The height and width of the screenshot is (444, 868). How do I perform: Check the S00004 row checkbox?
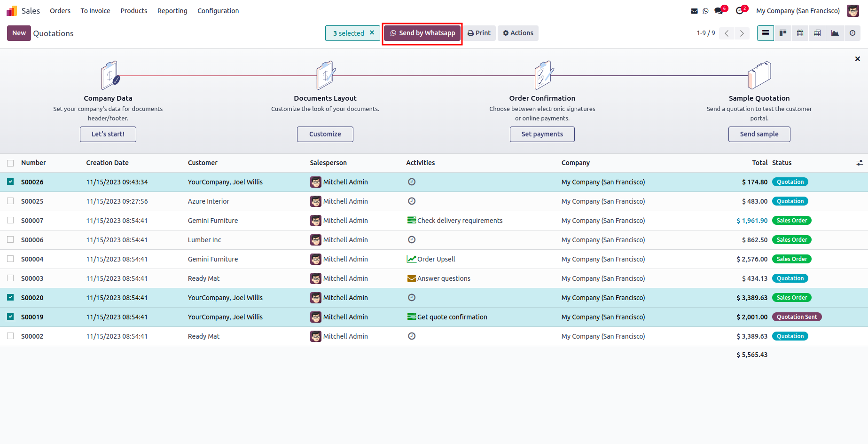(10, 259)
